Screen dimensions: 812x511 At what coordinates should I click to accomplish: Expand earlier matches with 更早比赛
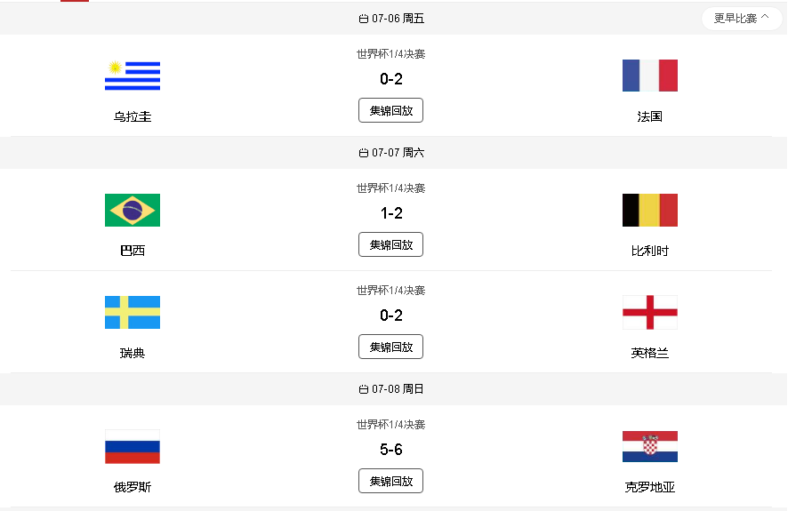pos(742,19)
